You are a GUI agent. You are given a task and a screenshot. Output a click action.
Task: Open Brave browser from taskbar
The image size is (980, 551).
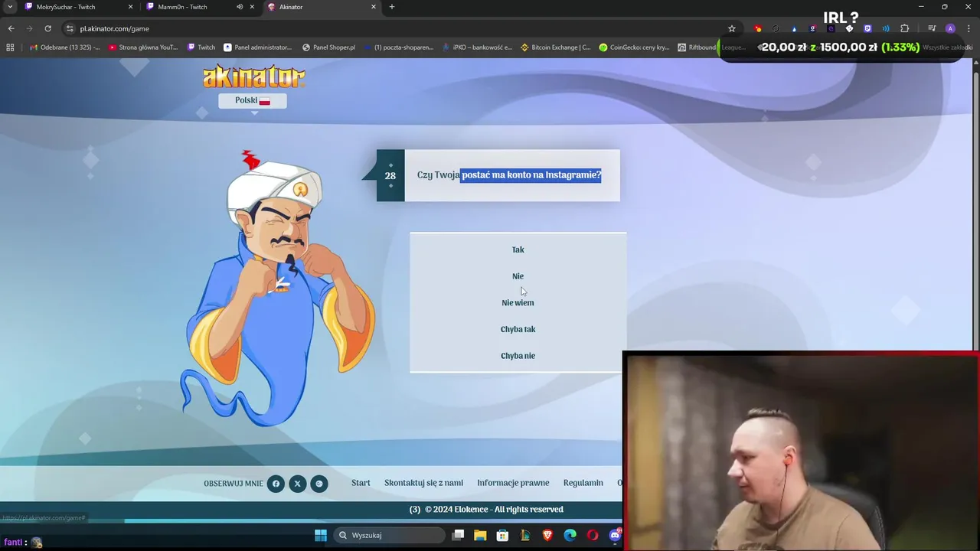pos(547,535)
